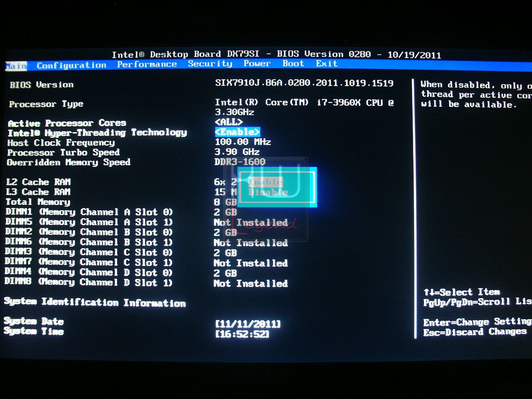Open the Boot tab
Image resolution: width=532 pixels, height=399 pixels.
click(293, 63)
